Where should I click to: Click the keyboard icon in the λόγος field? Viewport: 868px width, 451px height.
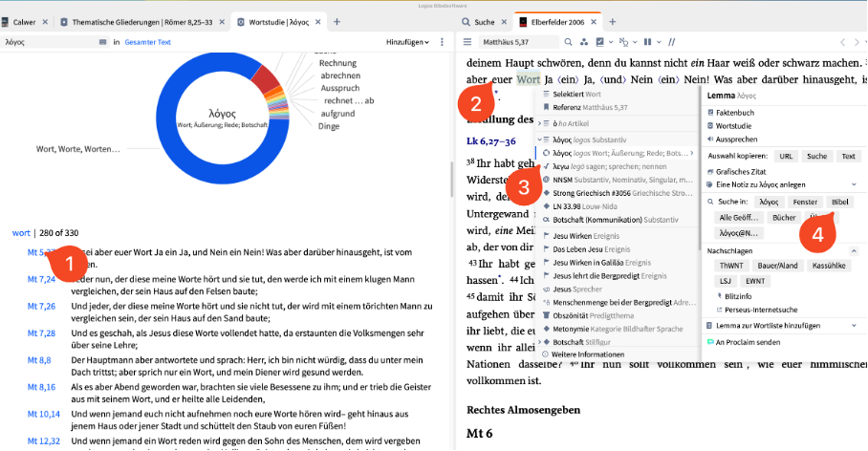tap(102, 42)
